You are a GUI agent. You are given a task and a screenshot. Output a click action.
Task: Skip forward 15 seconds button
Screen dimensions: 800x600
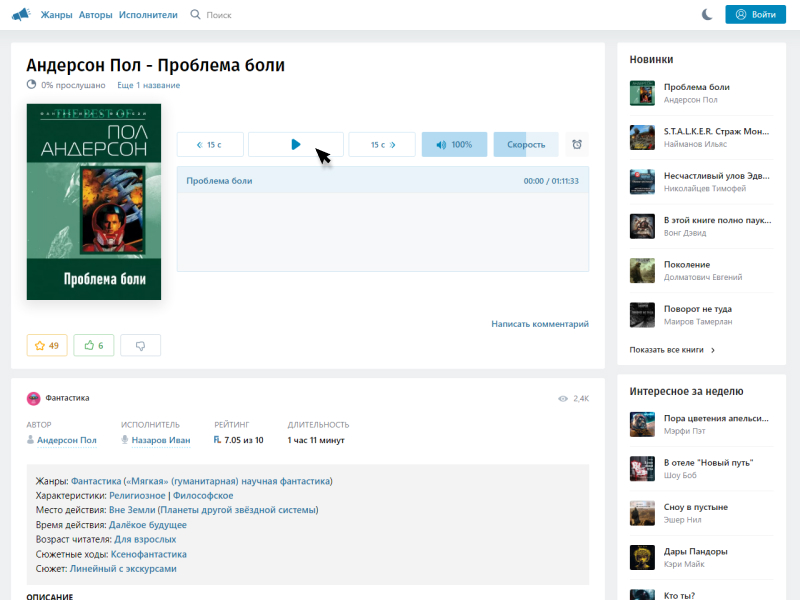[x=382, y=144]
